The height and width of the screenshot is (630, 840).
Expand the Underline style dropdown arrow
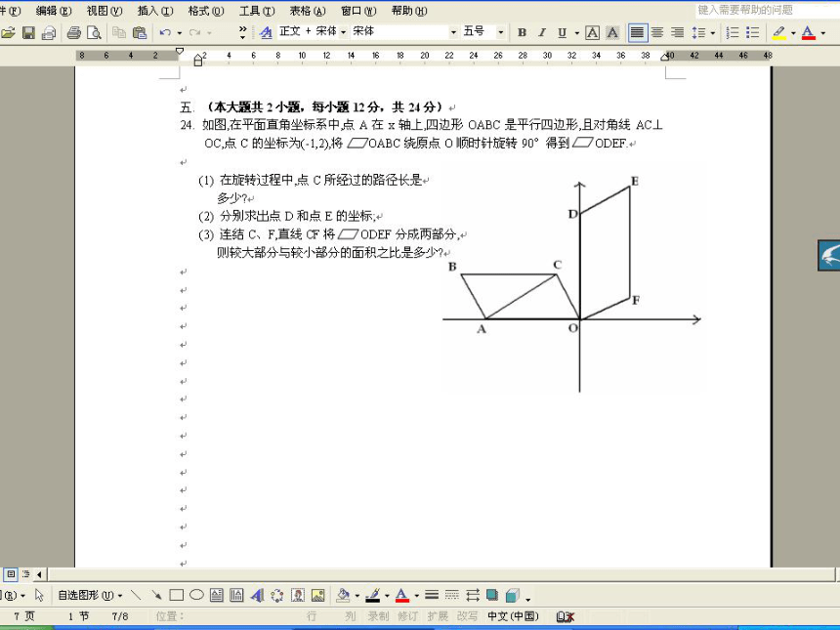tap(577, 33)
